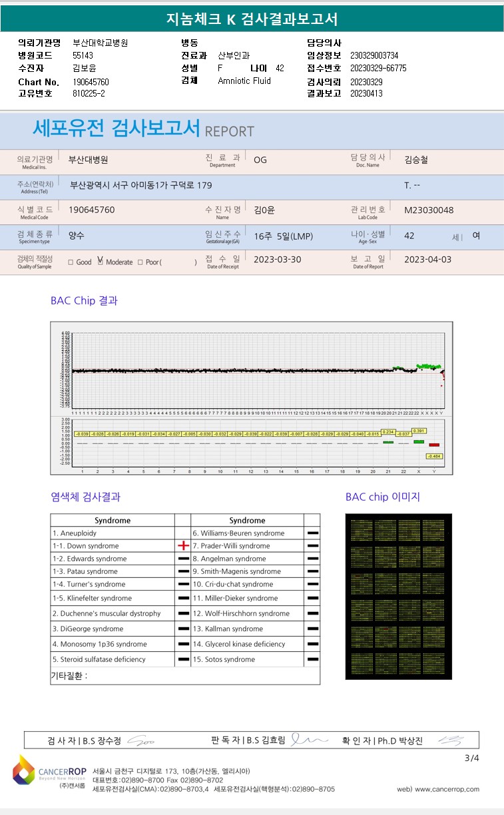
Task: Click the minus mark for Edwards syndrome
Action: (x=183, y=559)
